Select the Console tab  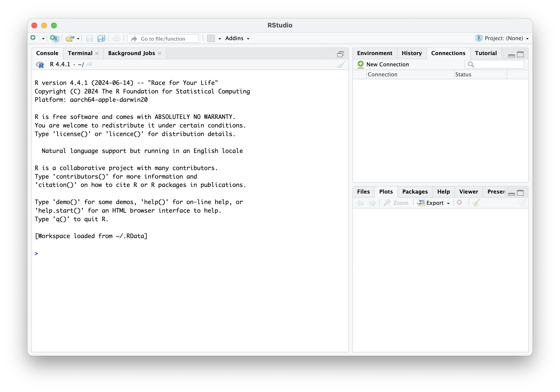46,53
